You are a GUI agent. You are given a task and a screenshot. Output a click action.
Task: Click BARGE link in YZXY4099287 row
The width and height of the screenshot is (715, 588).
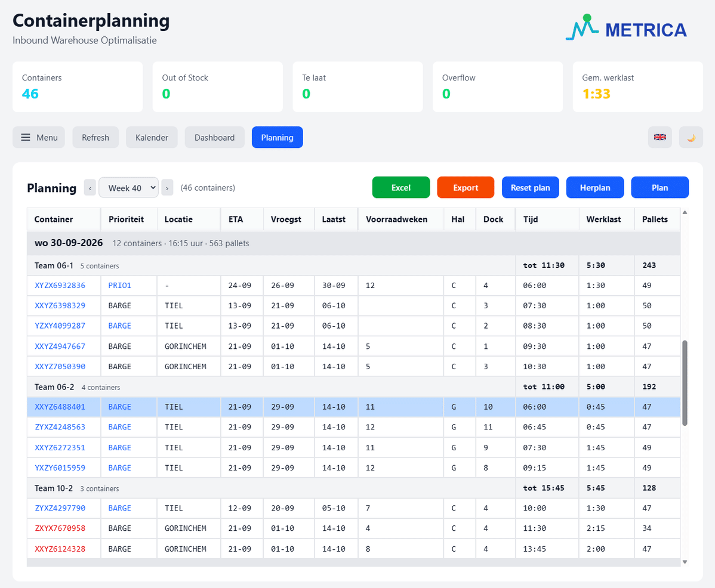[x=119, y=326]
